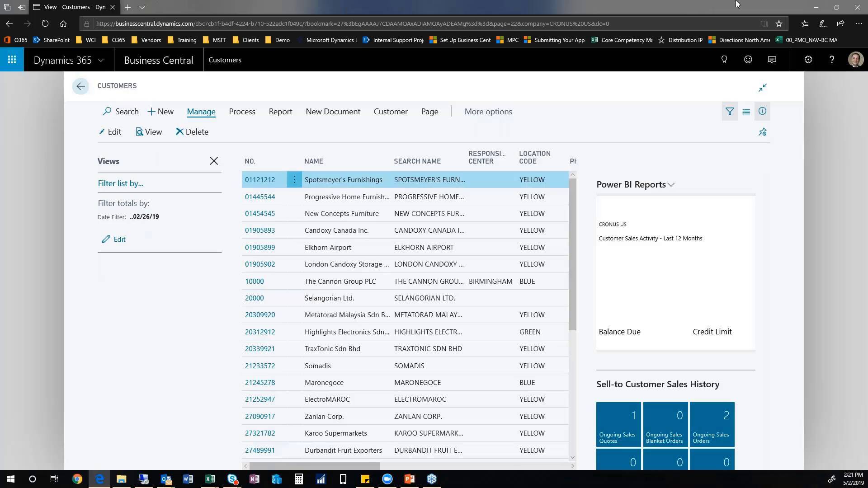This screenshot has height=488, width=868.
Task: Open the More options menu
Action: click(488, 111)
